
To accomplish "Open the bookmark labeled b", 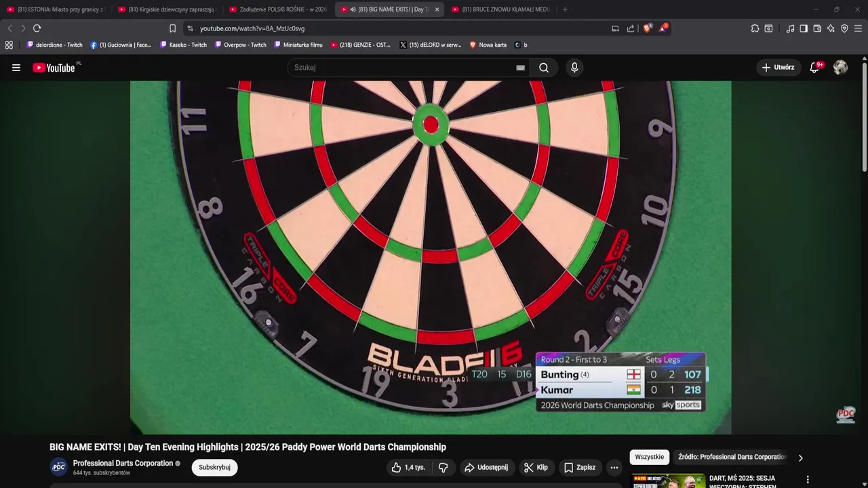I will [521, 45].
